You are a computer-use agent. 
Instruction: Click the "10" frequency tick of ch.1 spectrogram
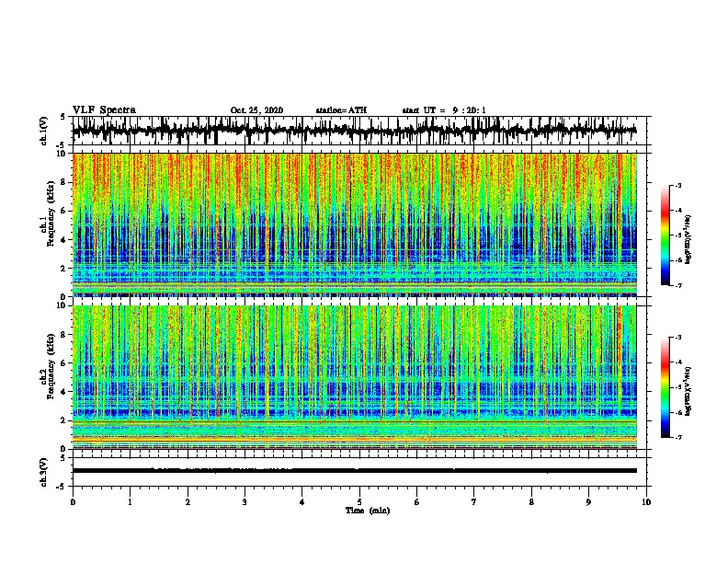(62, 154)
